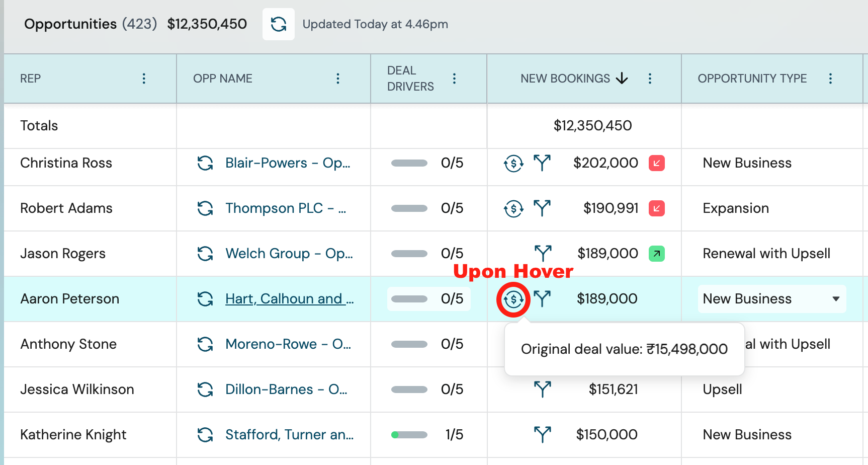Viewport: 868px width, 465px height.
Task: Click Upsell type in Jessica Wilkinson row
Action: (722, 390)
